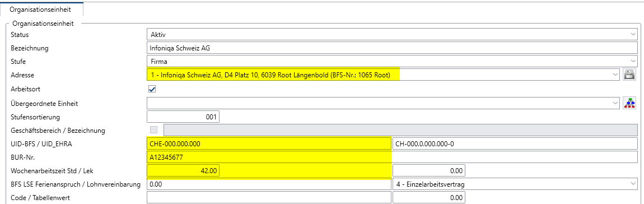Click the 'BFS LSE Ferienanspruch / Lohnvereinbarung' label

pos(76,185)
